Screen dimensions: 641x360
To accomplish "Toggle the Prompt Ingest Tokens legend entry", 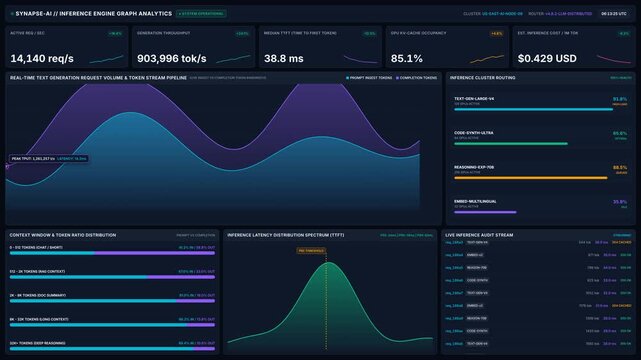I will 369,78.
